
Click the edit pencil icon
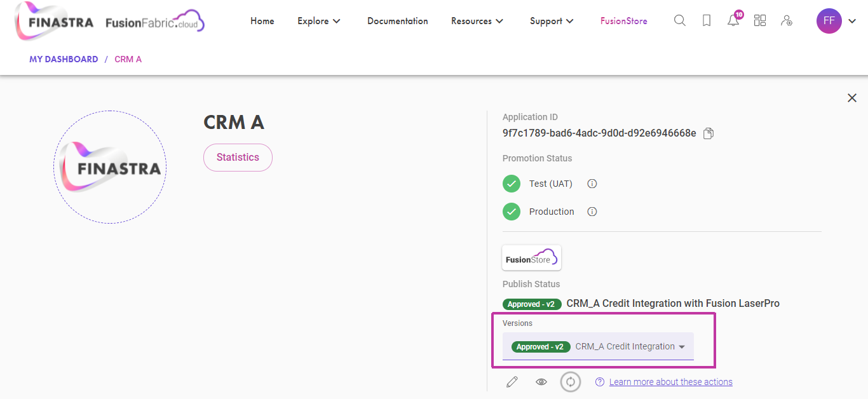pos(512,382)
